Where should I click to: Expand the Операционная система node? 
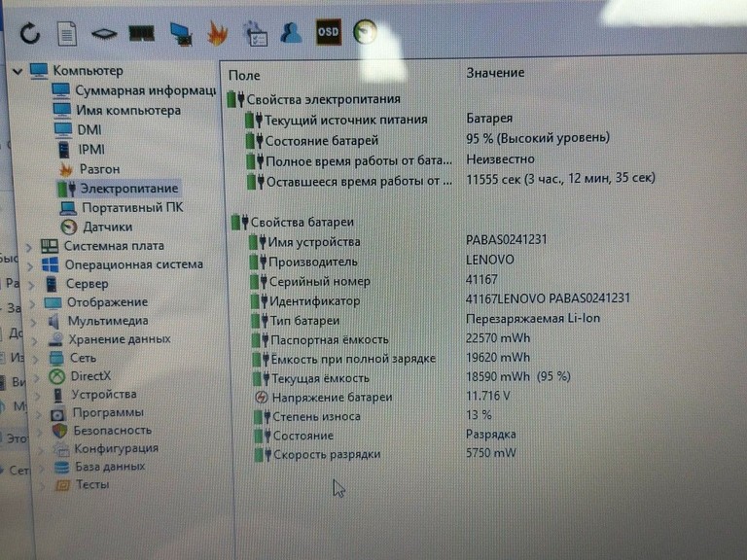pos(30,265)
